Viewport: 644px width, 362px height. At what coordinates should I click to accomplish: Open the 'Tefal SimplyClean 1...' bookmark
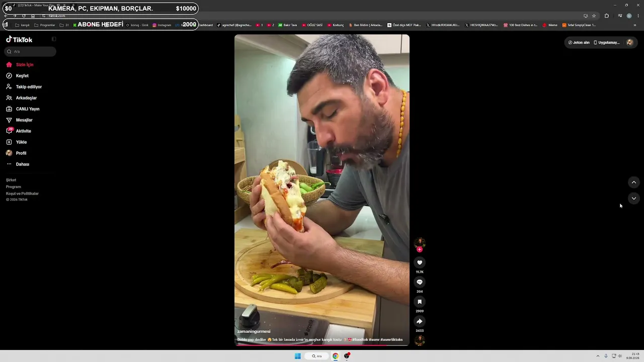[x=579, y=25]
